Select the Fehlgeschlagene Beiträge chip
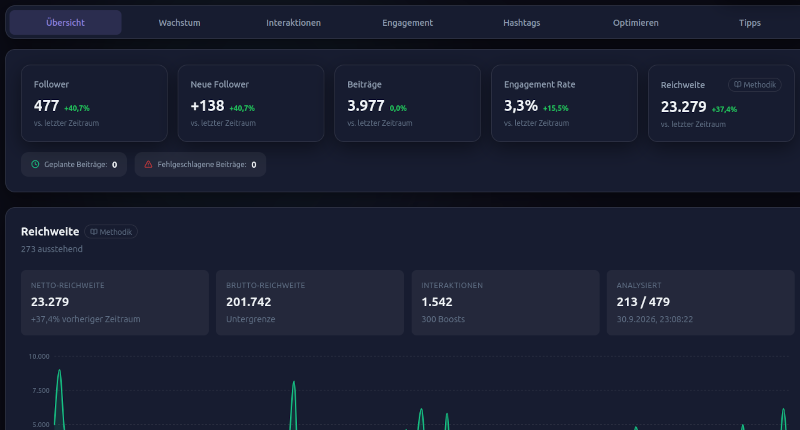This screenshot has height=430, width=800. click(200, 164)
